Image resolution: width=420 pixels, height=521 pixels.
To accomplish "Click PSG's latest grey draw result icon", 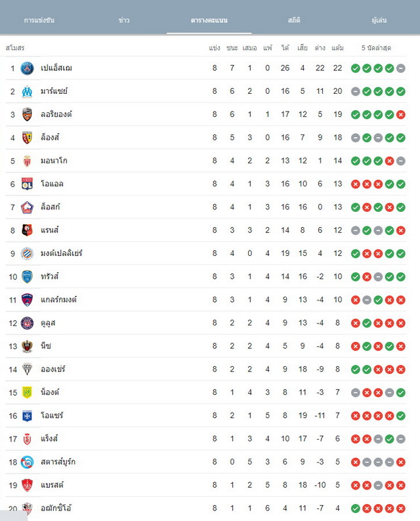I will click(401, 68).
